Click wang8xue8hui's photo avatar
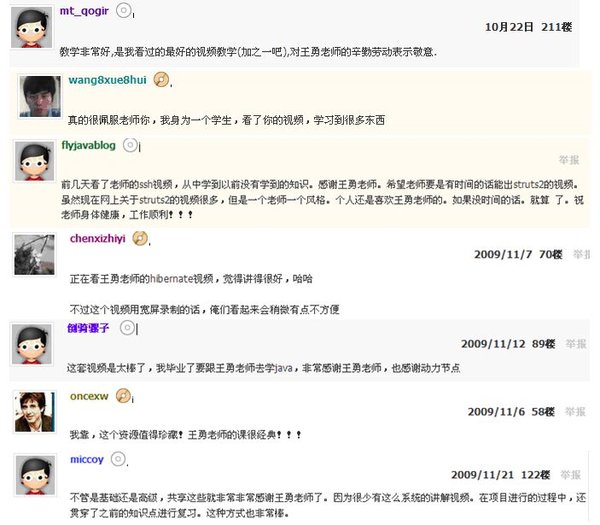Viewport: 600px width, 525px height. (40, 96)
